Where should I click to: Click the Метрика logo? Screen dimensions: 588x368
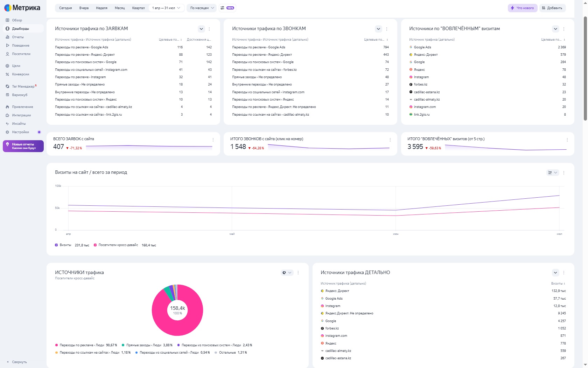22,8
